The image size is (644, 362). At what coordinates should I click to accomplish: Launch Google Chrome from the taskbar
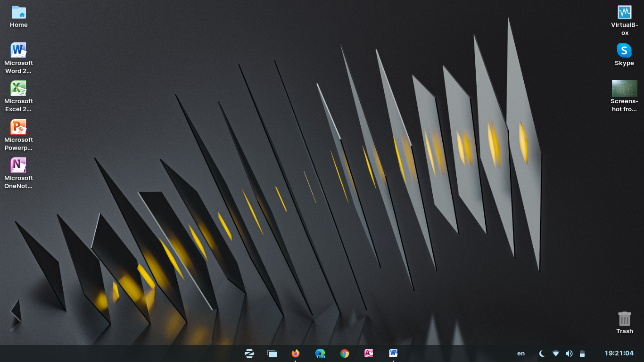point(345,354)
